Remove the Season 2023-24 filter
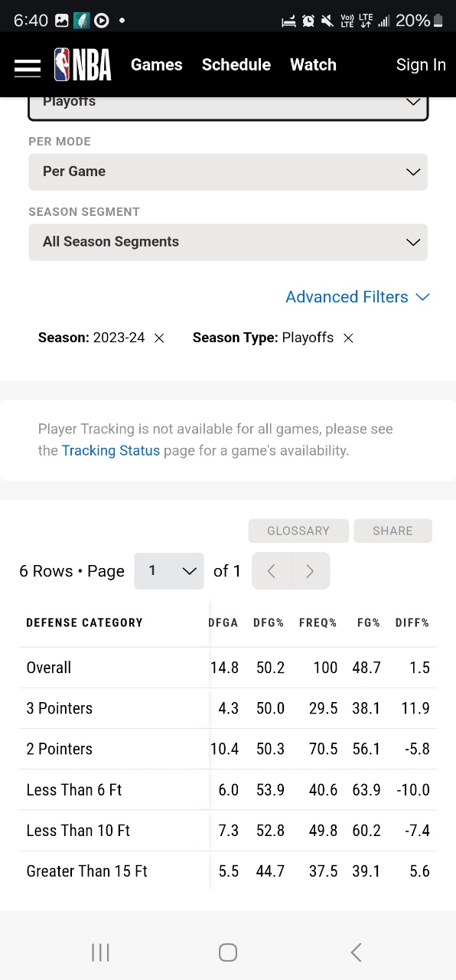This screenshot has width=456, height=980. click(x=159, y=338)
